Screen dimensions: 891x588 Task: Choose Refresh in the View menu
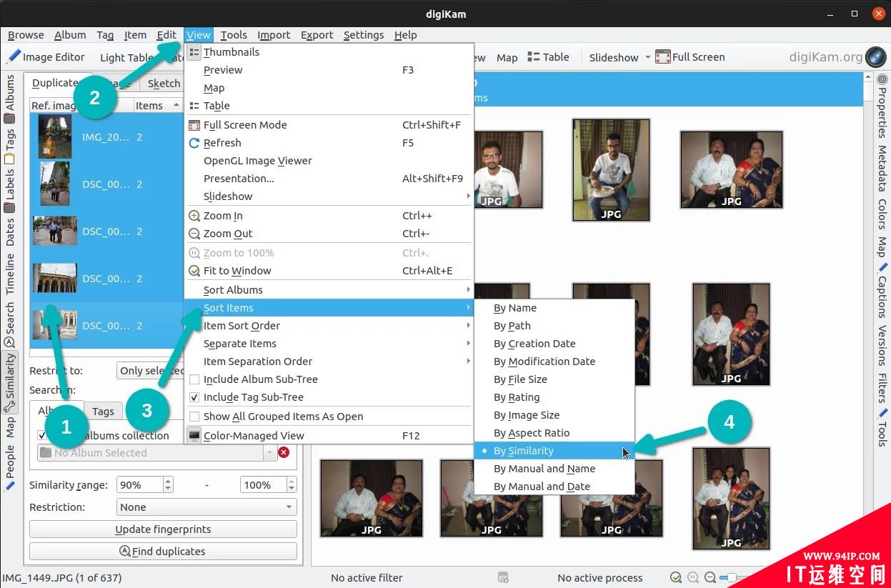click(329, 143)
